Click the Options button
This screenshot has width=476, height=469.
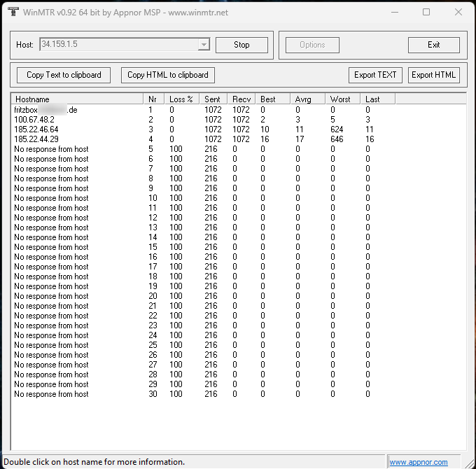(312, 45)
